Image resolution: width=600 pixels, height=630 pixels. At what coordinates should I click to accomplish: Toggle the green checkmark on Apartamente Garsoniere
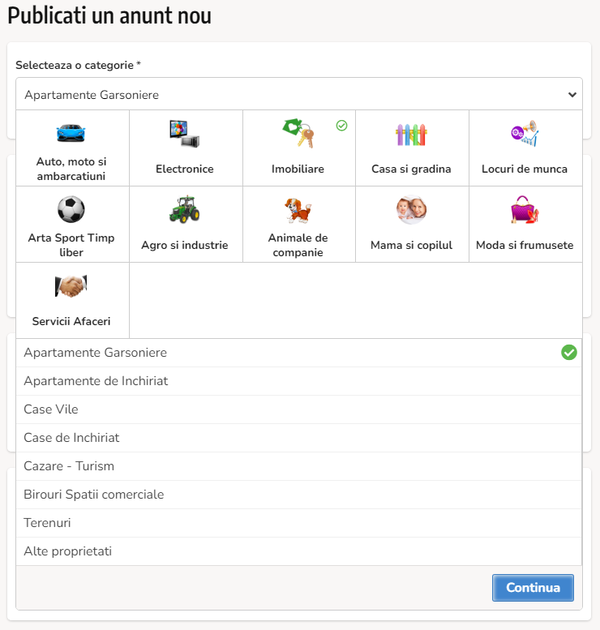(569, 352)
